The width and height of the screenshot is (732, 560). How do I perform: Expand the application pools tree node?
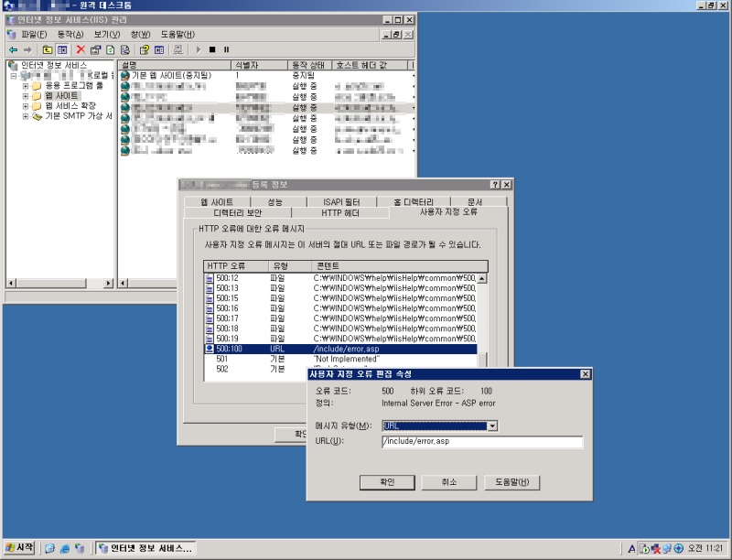pyautogui.click(x=26, y=86)
